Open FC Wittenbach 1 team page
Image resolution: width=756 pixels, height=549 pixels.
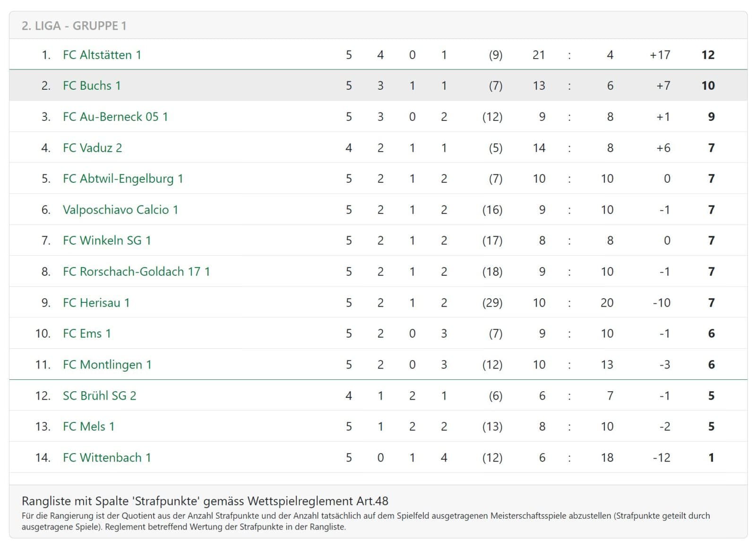click(107, 457)
